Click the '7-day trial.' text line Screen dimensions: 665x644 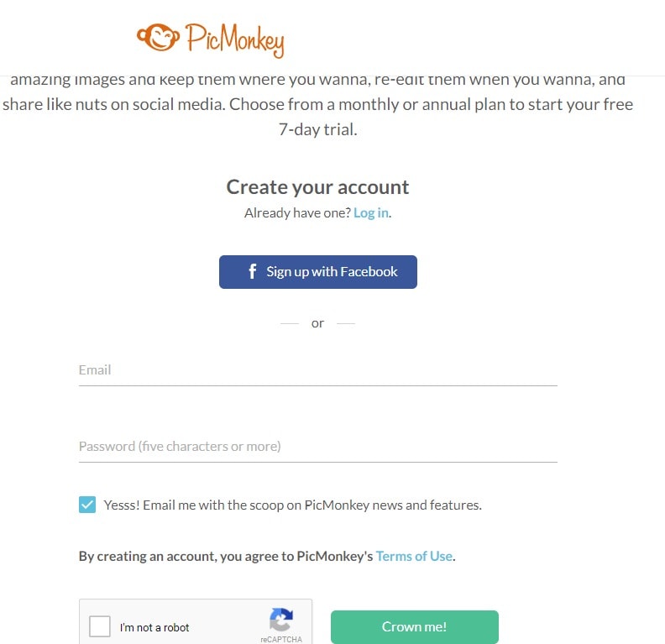click(x=317, y=129)
